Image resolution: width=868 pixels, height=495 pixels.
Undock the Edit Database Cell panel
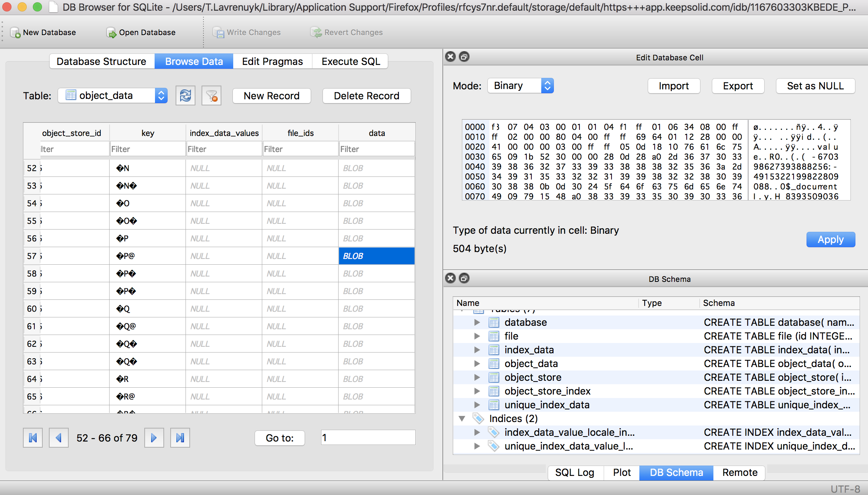(x=464, y=57)
